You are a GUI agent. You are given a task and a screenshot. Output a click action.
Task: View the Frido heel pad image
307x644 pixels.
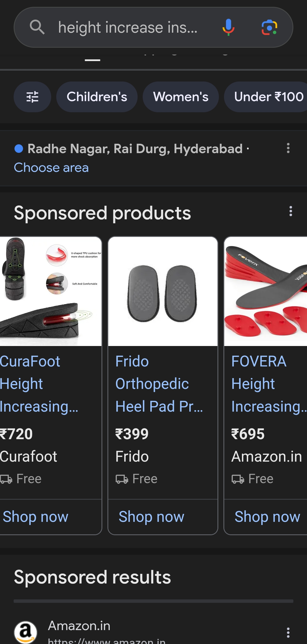(x=163, y=291)
